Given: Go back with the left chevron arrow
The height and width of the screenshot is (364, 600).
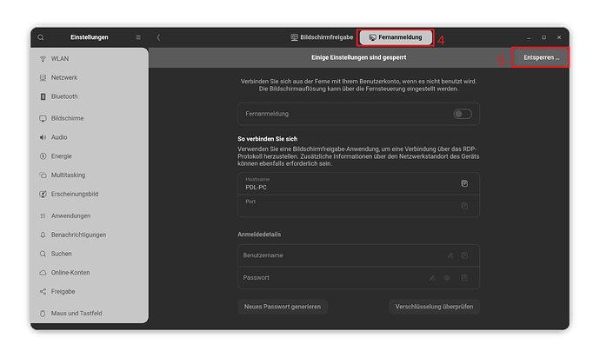Looking at the screenshot, I should pyautogui.click(x=158, y=37).
